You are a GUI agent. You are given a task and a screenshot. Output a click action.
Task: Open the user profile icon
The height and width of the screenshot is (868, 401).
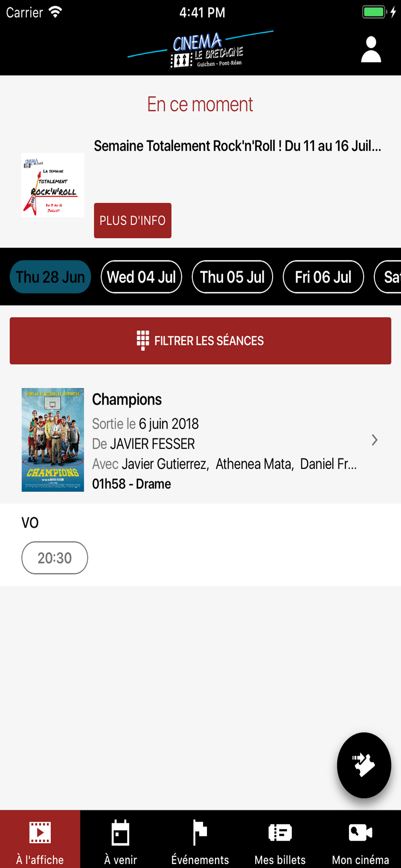click(x=371, y=50)
